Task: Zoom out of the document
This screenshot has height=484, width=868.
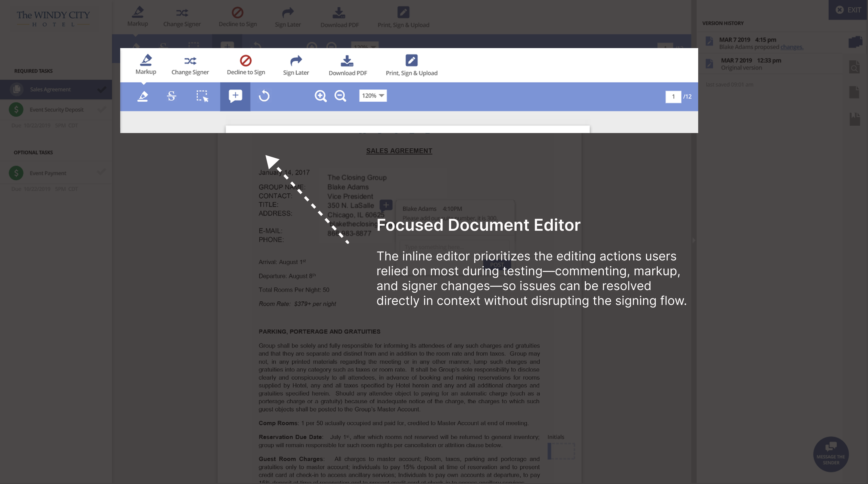Action: [340, 96]
